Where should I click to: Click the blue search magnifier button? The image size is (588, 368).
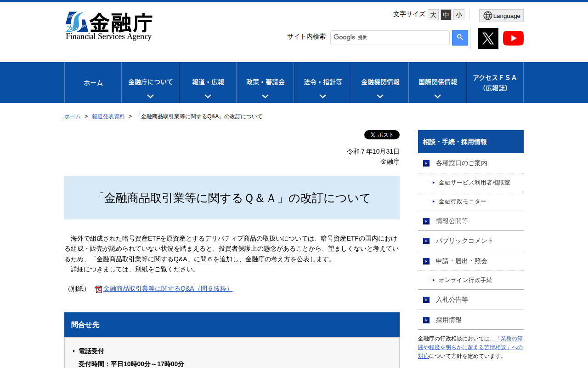[x=460, y=38]
